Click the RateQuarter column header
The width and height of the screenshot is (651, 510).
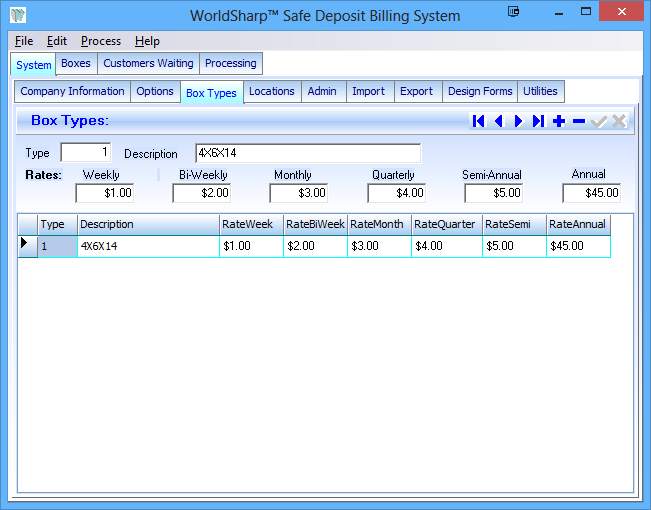click(x=447, y=225)
